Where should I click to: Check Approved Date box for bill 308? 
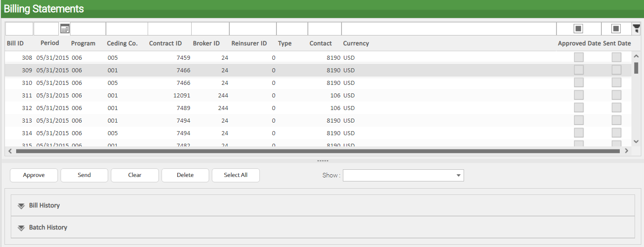coord(578,57)
